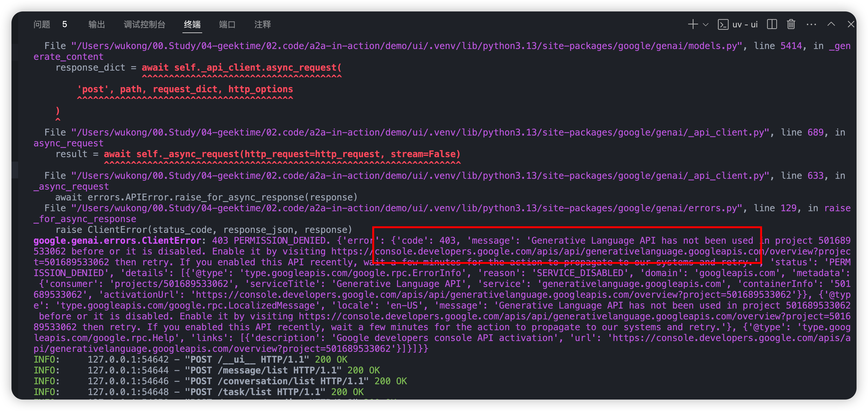Switch to the 注释 tab
The height and width of the screenshot is (411, 868).
262,24
